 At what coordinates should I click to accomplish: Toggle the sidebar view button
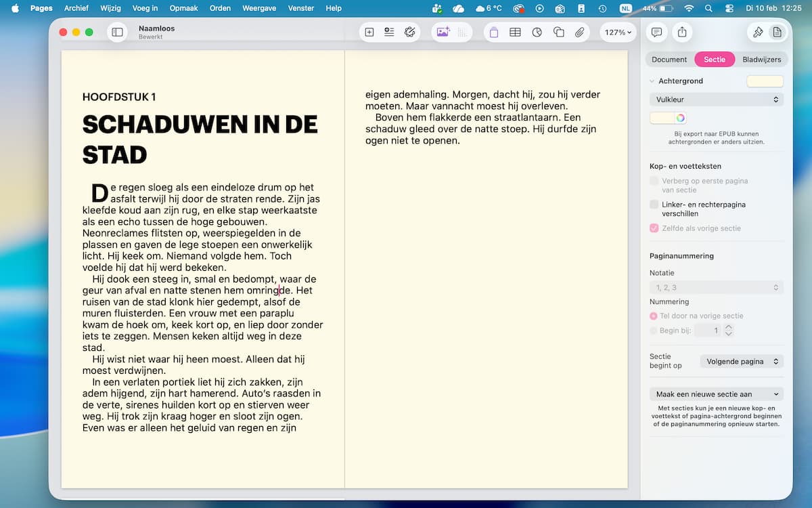pyautogui.click(x=117, y=32)
